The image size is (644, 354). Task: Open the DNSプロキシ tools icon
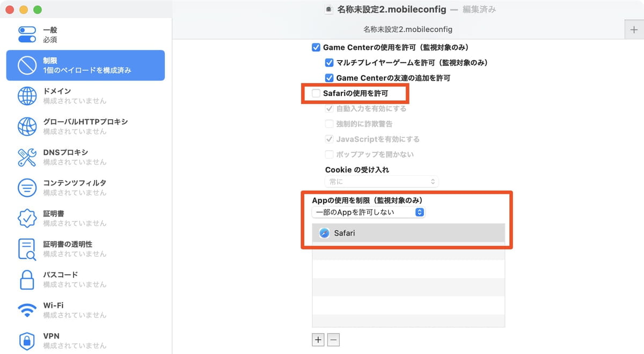click(x=27, y=157)
